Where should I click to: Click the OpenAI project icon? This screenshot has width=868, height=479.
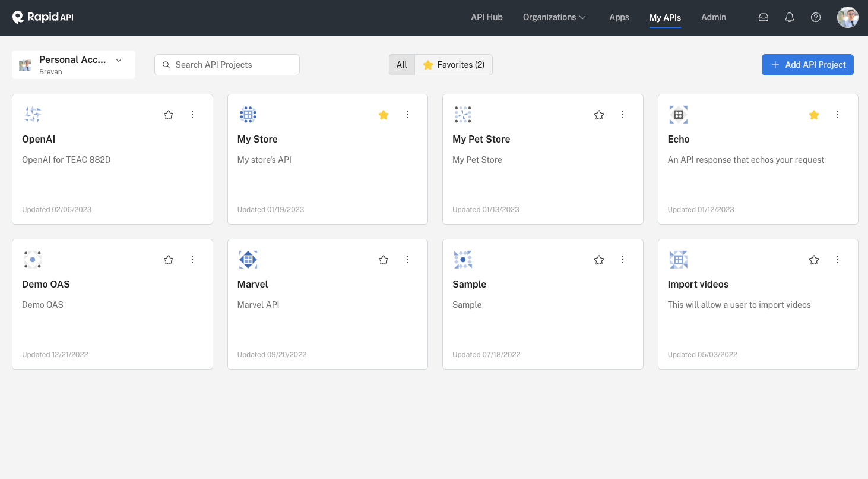[32, 114]
